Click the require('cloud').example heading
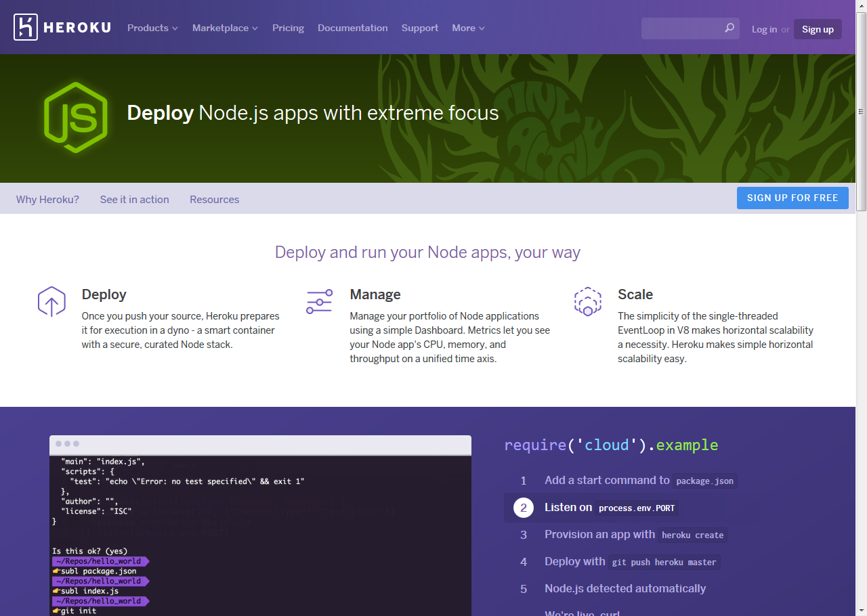This screenshot has height=616, width=867. pyautogui.click(x=611, y=445)
